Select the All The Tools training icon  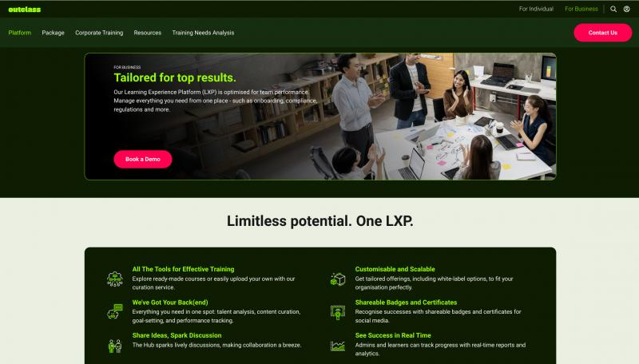click(115, 279)
